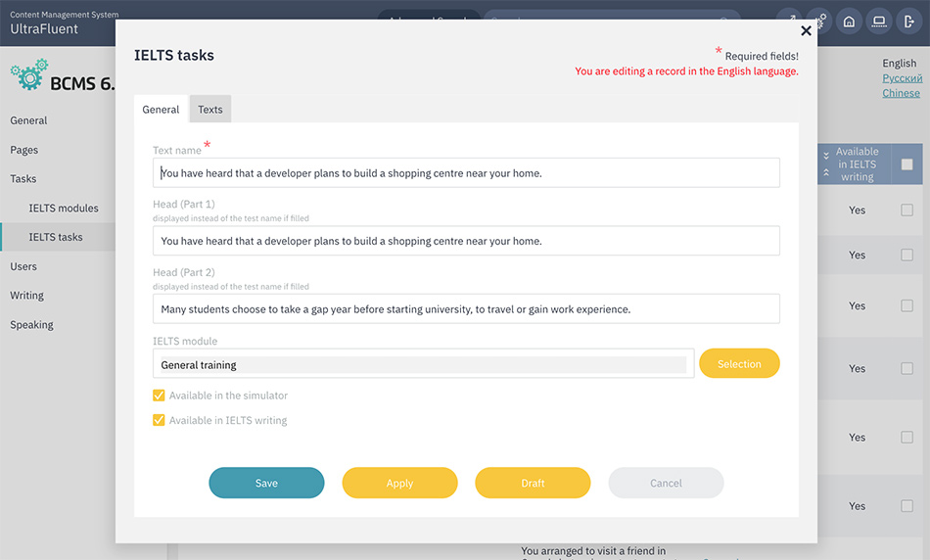The height and width of the screenshot is (560, 930).
Task: Click the IELTS tasks dialog title
Action: point(174,55)
